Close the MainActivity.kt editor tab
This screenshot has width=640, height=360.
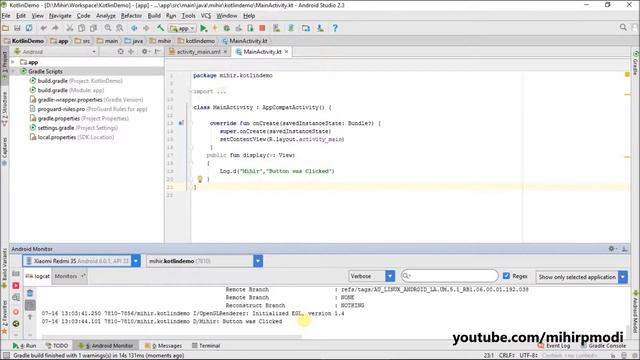[x=287, y=52]
